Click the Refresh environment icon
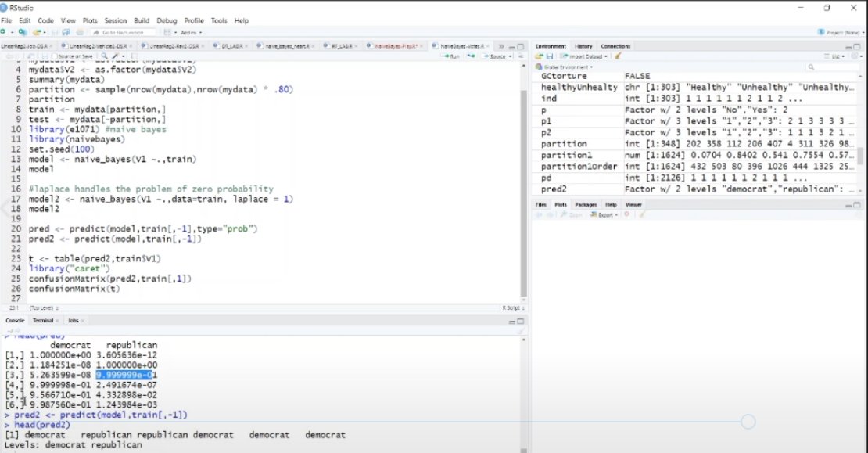This screenshot has height=453, width=868. pyautogui.click(x=854, y=56)
